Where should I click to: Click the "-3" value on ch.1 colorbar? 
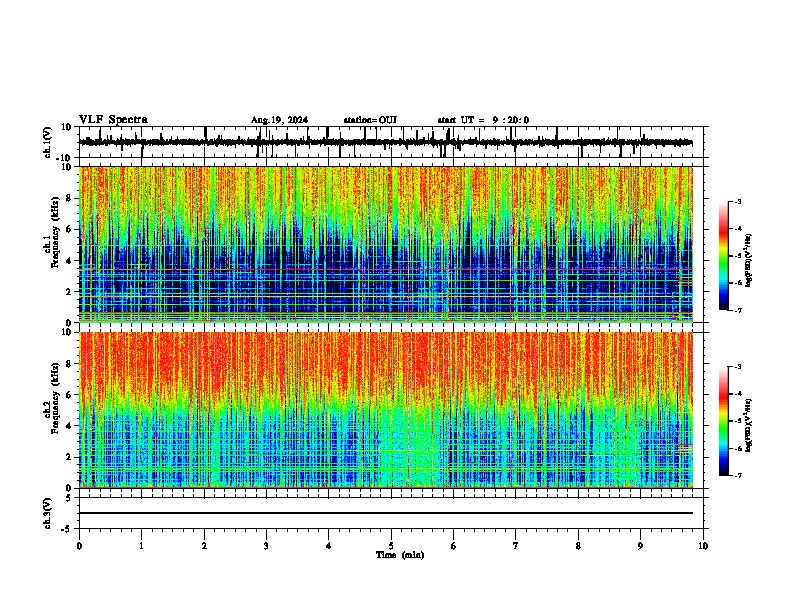coord(737,201)
